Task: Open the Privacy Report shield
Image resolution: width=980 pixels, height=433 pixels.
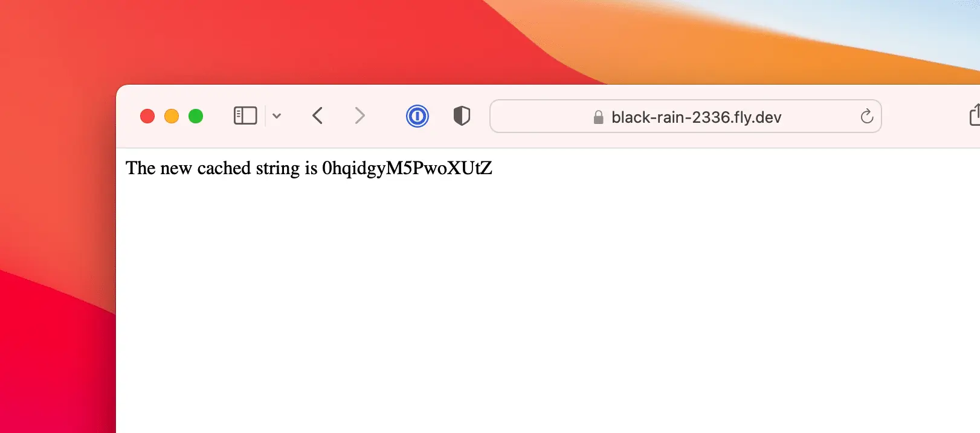Action: pyautogui.click(x=462, y=116)
